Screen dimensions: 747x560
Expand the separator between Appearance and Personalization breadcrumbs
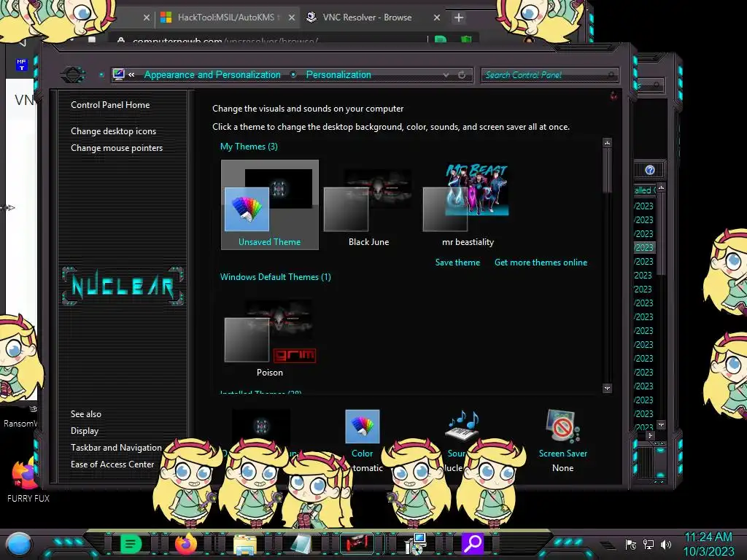click(293, 75)
